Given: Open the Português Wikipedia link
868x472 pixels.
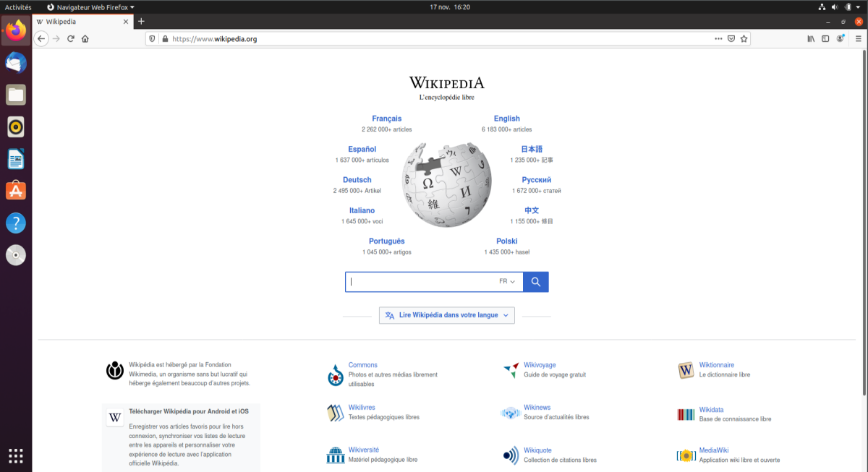Looking at the screenshot, I should pos(387,241).
